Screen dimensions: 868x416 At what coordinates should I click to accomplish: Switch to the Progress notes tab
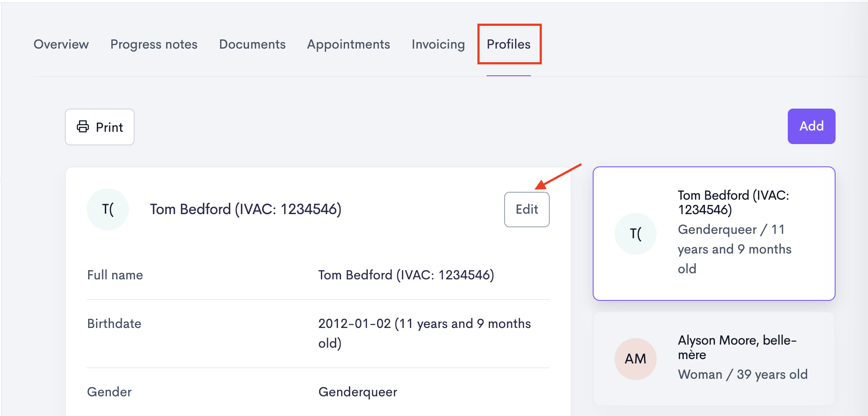click(x=154, y=44)
